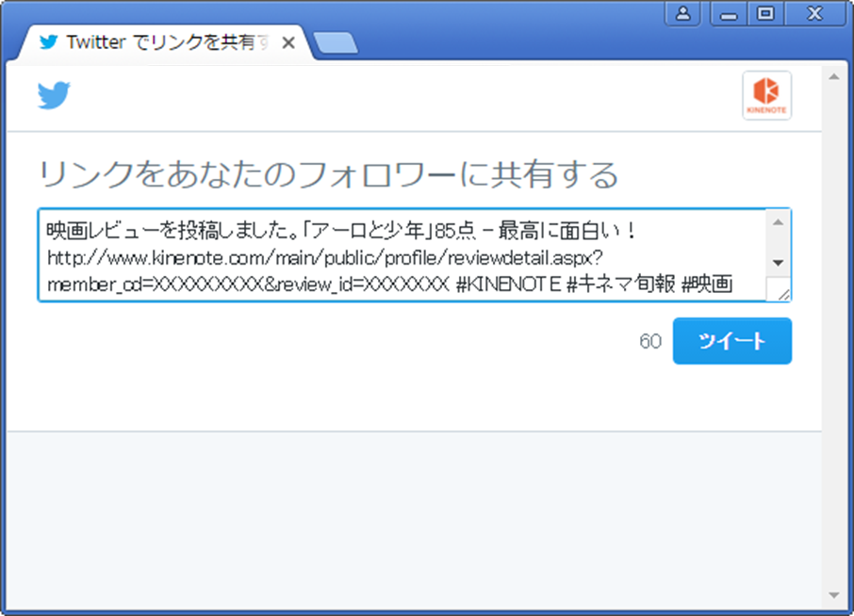The height and width of the screenshot is (616, 854).
Task: Close the browser window
Action: [x=814, y=13]
